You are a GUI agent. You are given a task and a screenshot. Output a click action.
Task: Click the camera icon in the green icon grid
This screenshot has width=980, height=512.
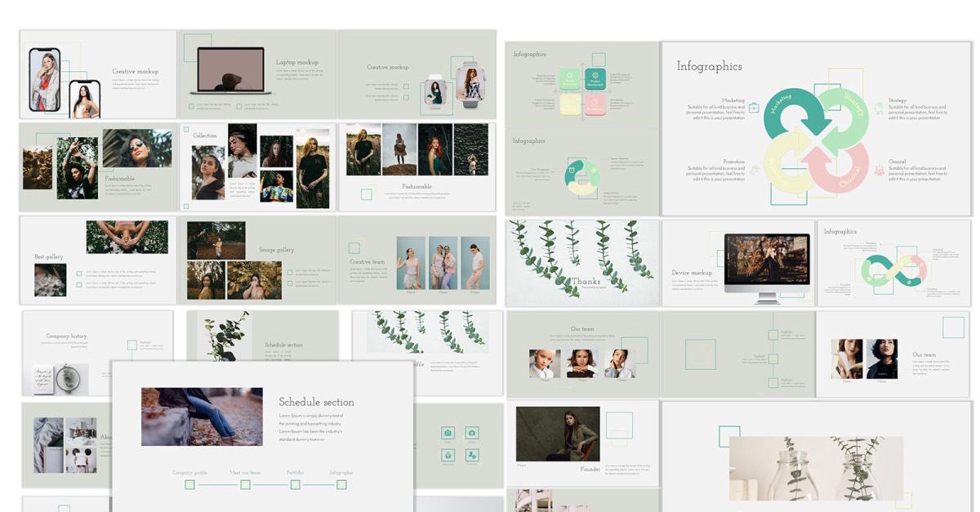tap(471, 433)
